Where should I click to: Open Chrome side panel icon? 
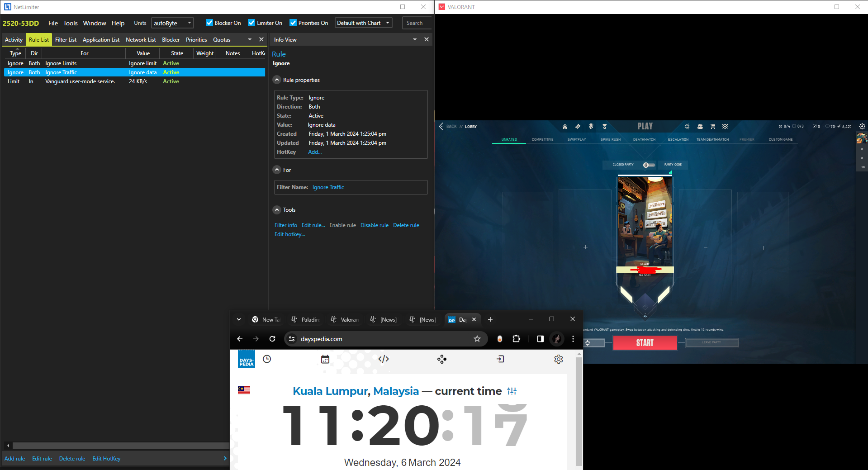pos(540,339)
